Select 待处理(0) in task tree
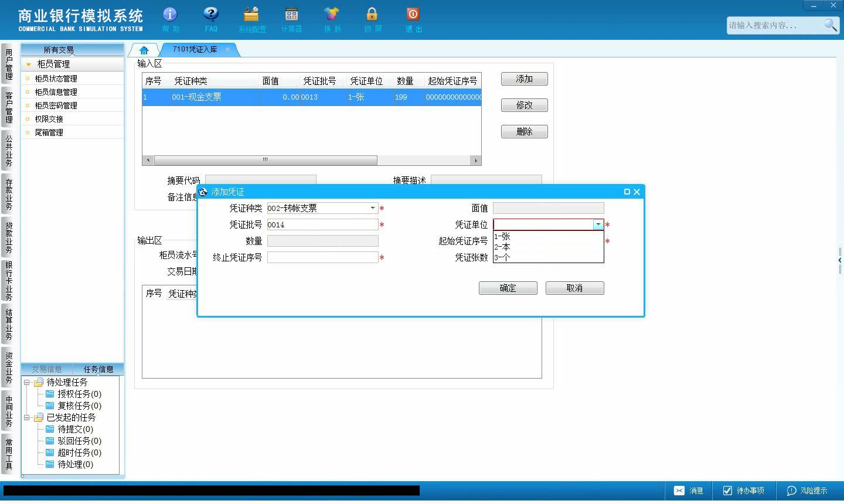Screen dimensions: 844x504 point(75,464)
